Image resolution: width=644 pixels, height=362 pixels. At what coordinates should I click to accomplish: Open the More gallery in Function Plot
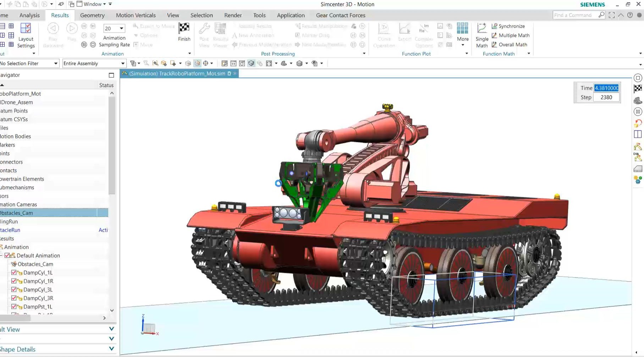(463, 35)
